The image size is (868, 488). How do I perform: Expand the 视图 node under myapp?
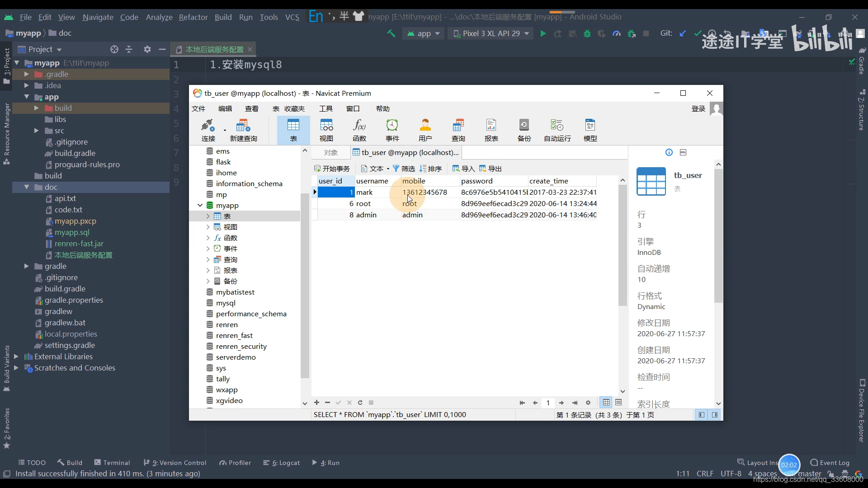[208, 227]
